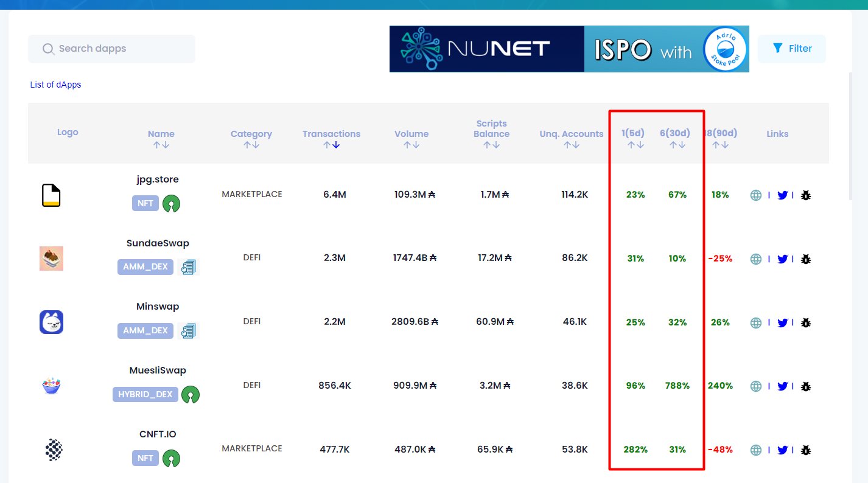
Task: Click the magnifier icon in the search bar
Action: tap(48, 49)
